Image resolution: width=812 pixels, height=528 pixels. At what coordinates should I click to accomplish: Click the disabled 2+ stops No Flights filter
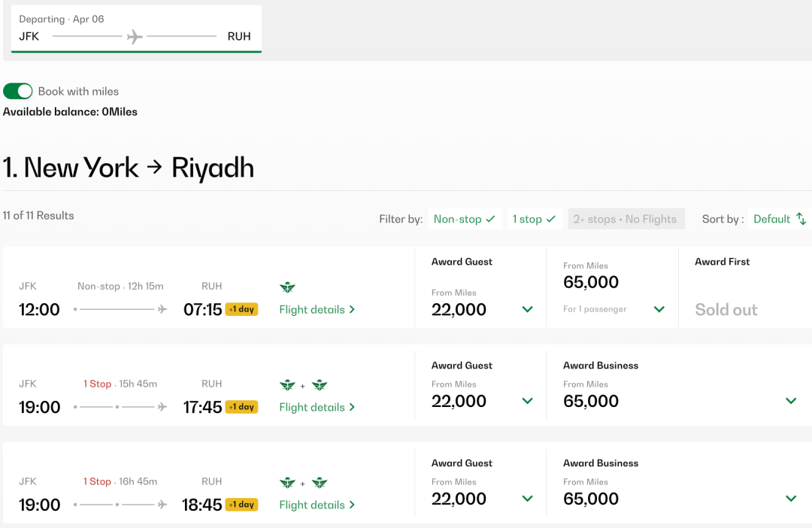point(626,219)
